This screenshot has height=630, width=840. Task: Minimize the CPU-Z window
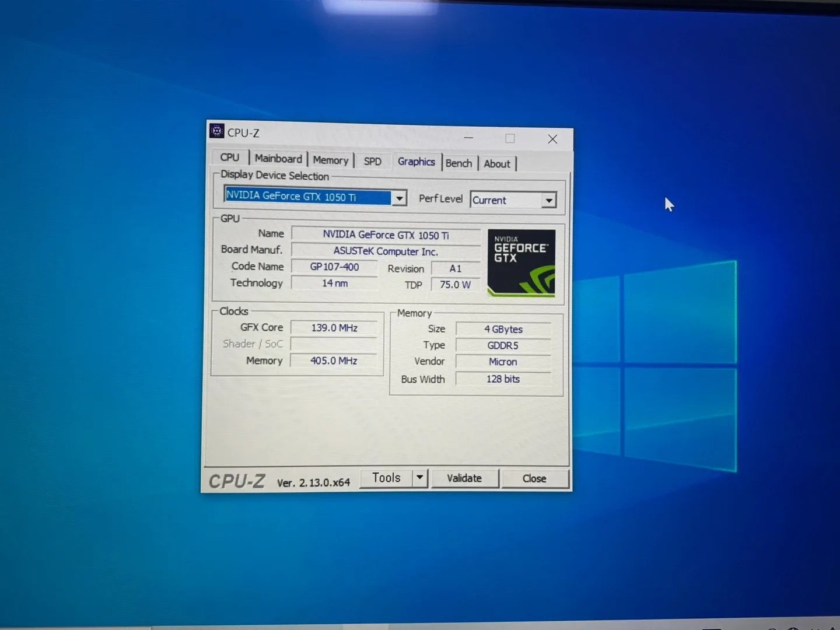click(x=468, y=138)
